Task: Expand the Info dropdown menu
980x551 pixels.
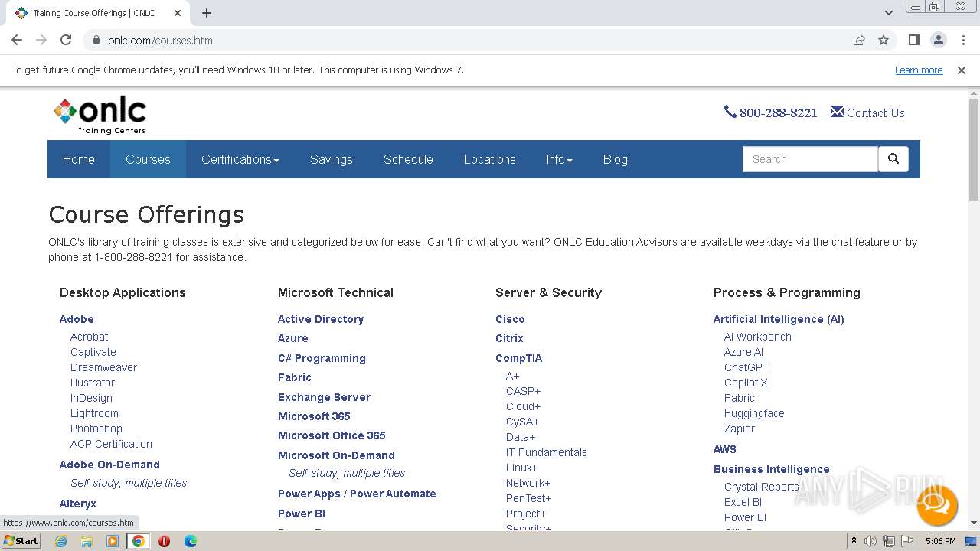Action: [x=560, y=159]
